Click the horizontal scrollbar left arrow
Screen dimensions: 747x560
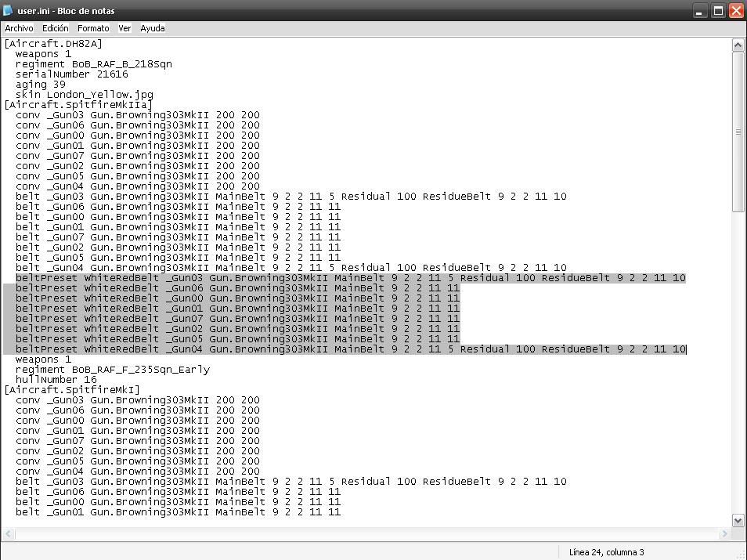(x=8, y=534)
